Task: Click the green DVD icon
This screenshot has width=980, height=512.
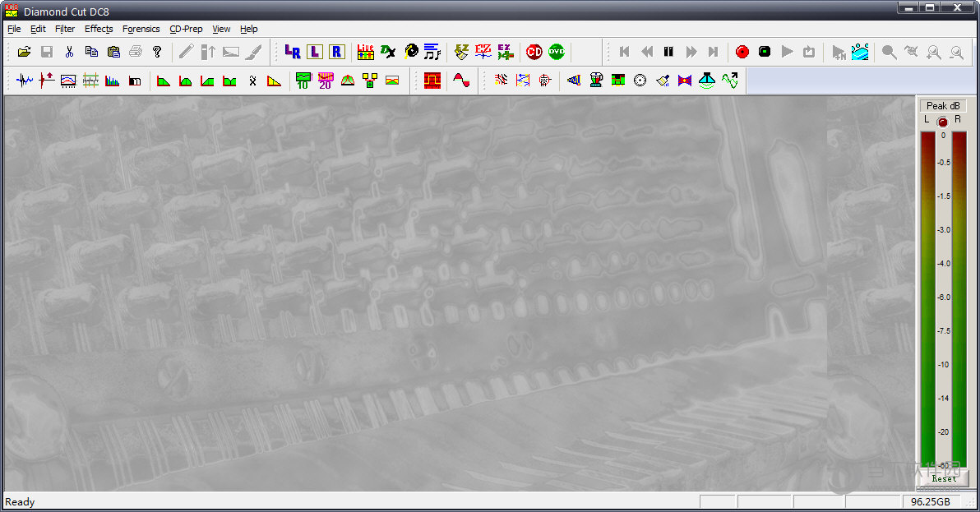Action: 557,52
